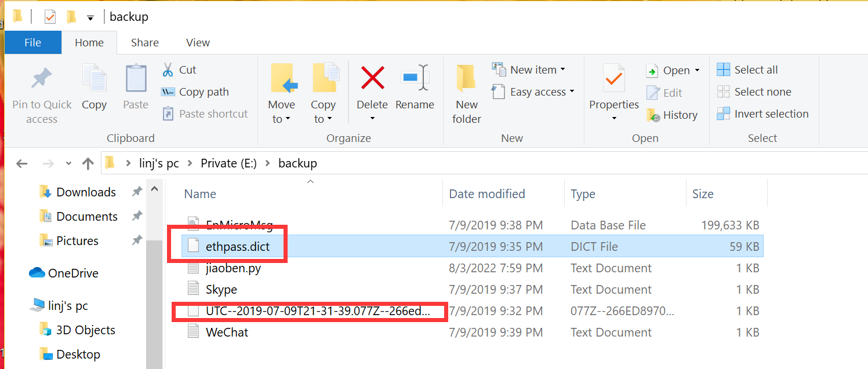Click the Copy icon in Clipboard group
This screenshot has width=868, height=369.
tap(94, 79)
